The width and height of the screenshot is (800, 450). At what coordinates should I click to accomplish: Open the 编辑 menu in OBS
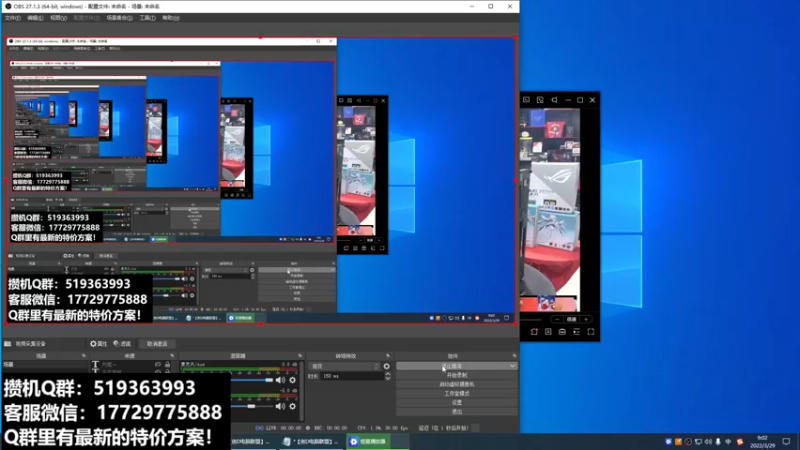35,18
